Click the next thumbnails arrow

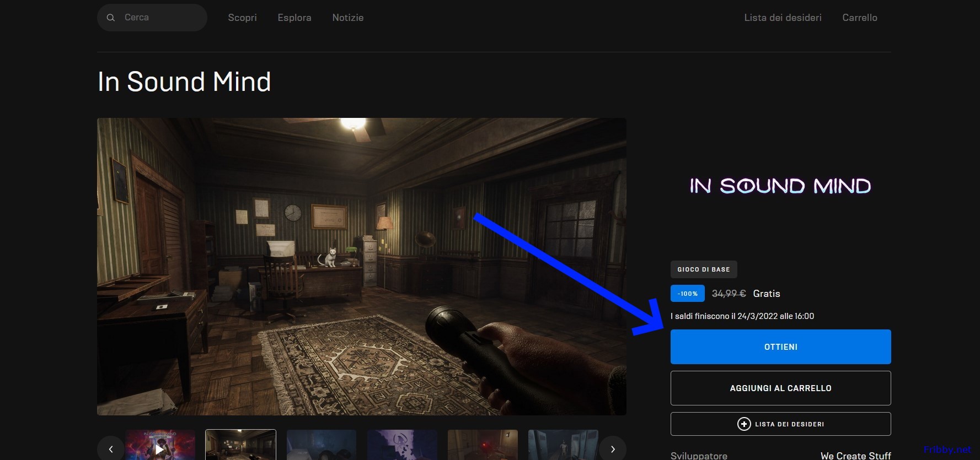click(613, 449)
